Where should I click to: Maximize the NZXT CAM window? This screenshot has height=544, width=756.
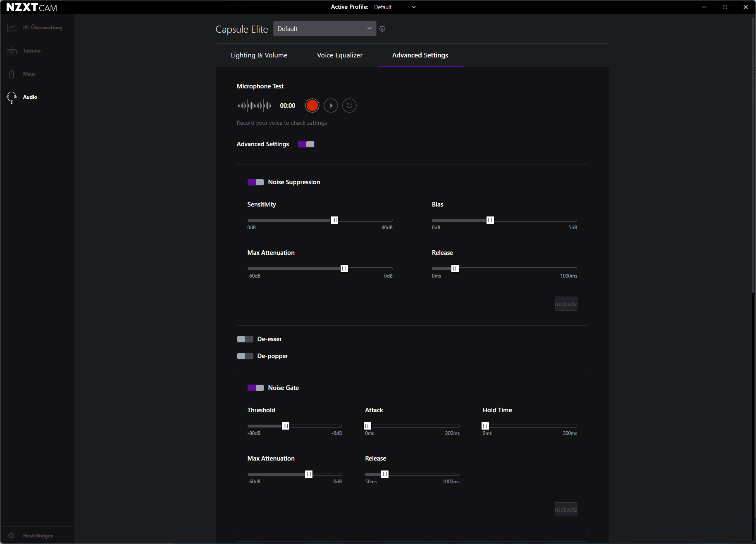click(x=725, y=7)
